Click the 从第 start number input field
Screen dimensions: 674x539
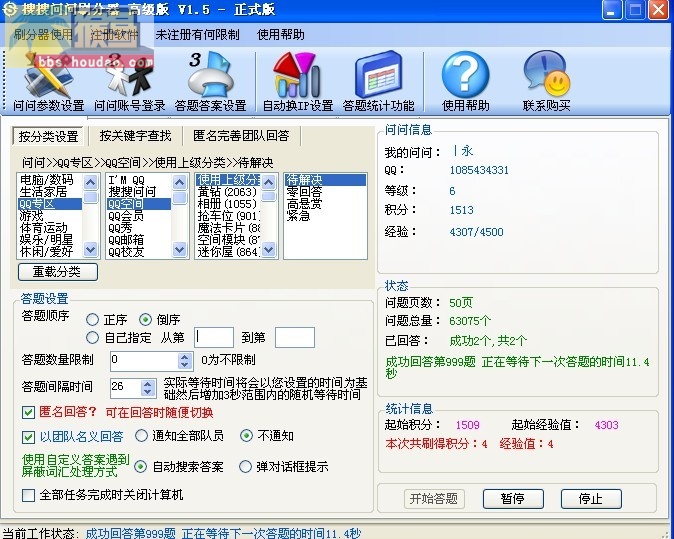tap(214, 337)
